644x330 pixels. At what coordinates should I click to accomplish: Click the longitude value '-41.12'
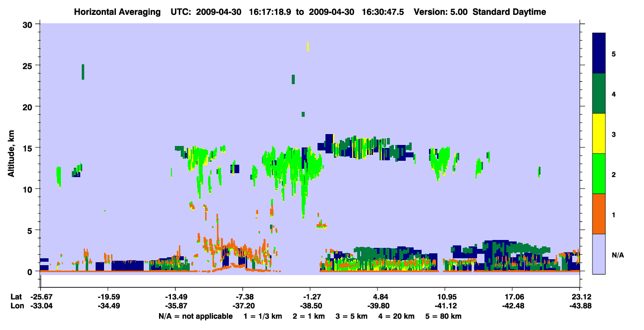coord(445,306)
